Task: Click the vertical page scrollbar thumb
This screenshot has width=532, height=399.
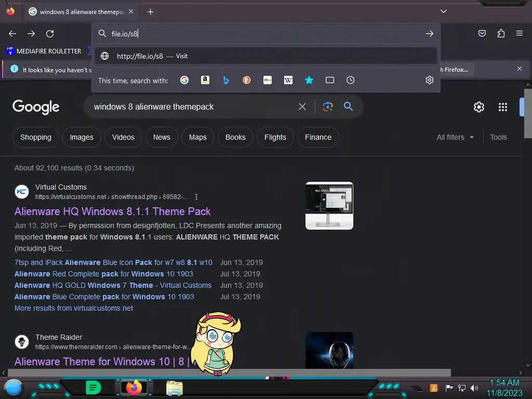Action: pos(528,113)
